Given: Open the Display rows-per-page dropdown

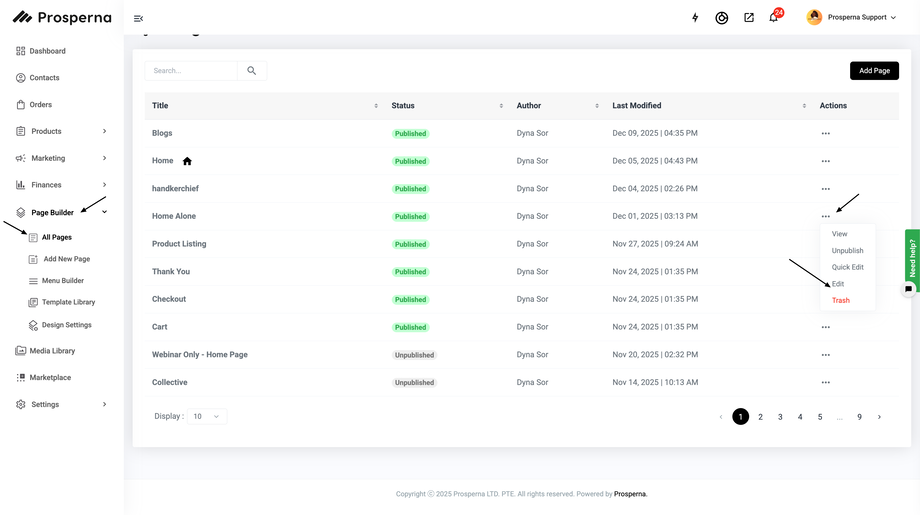Looking at the screenshot, I should coord(207,416).
